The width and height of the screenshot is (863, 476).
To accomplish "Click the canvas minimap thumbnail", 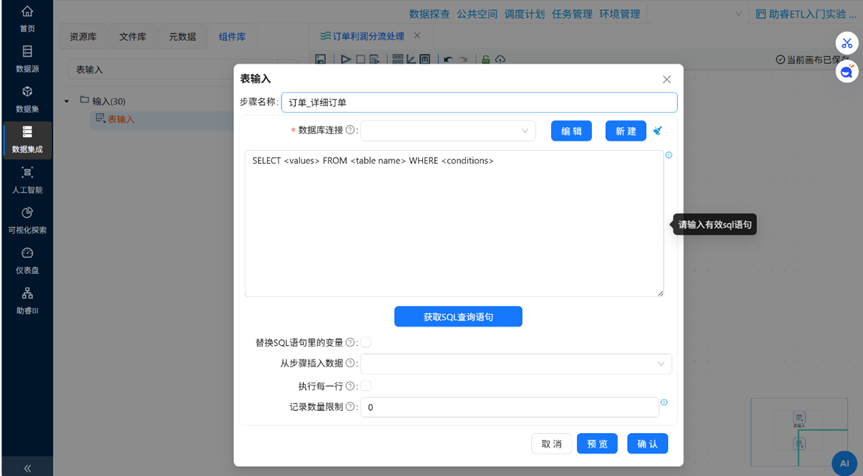I will 799,430.
